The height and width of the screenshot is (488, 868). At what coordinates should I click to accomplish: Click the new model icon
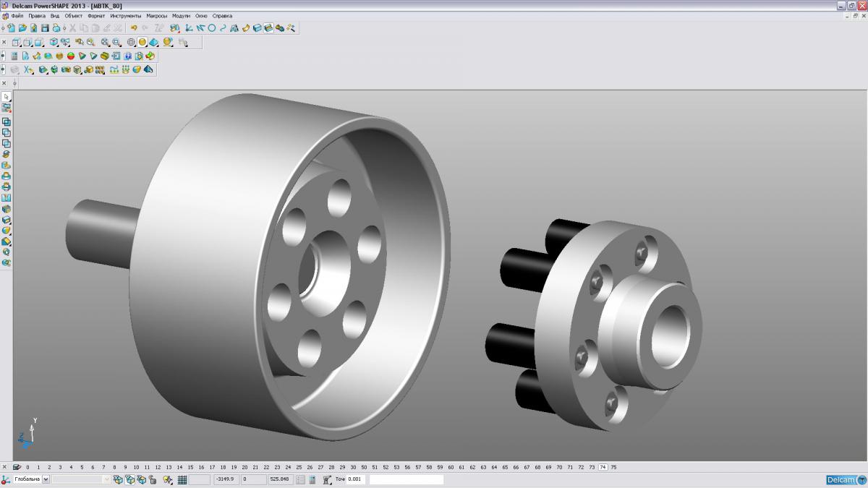coord(12,27)
